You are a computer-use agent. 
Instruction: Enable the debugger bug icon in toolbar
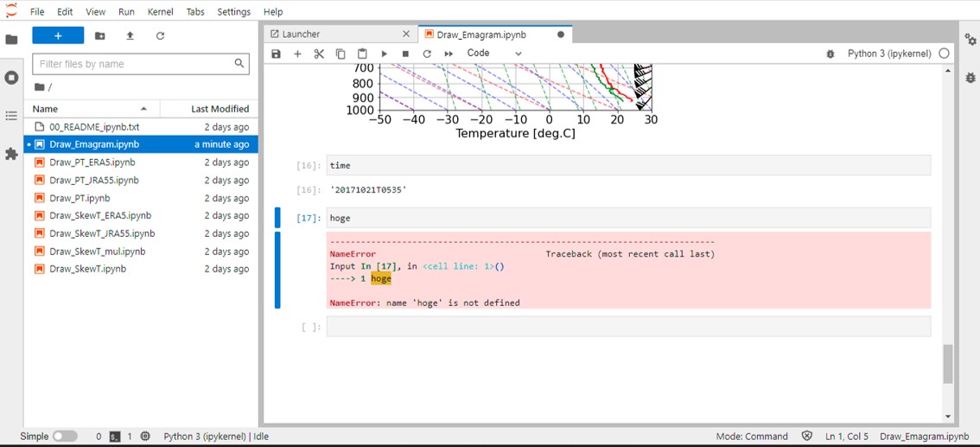830,54
